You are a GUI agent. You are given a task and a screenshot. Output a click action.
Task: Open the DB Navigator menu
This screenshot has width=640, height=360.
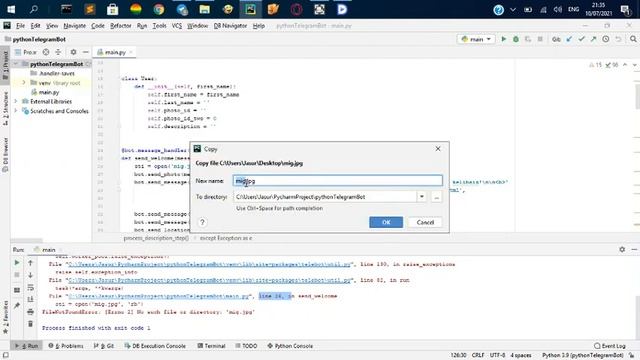(230, 26)
